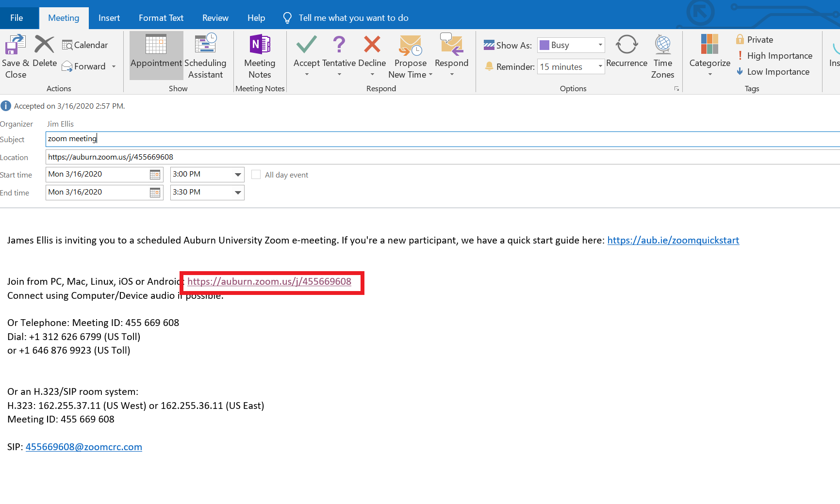Open auburn.zoom.us join link in body

click(269, 281)
